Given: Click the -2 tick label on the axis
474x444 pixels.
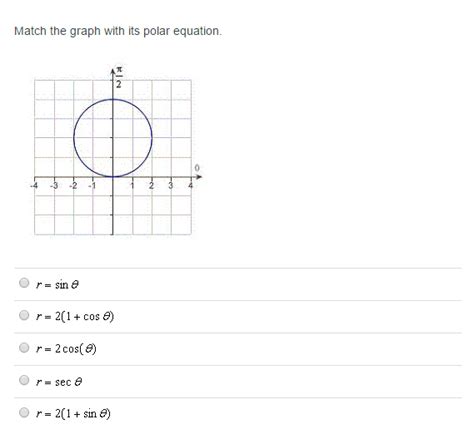Looking at the screenshot, I should click(x=73, y=185).
